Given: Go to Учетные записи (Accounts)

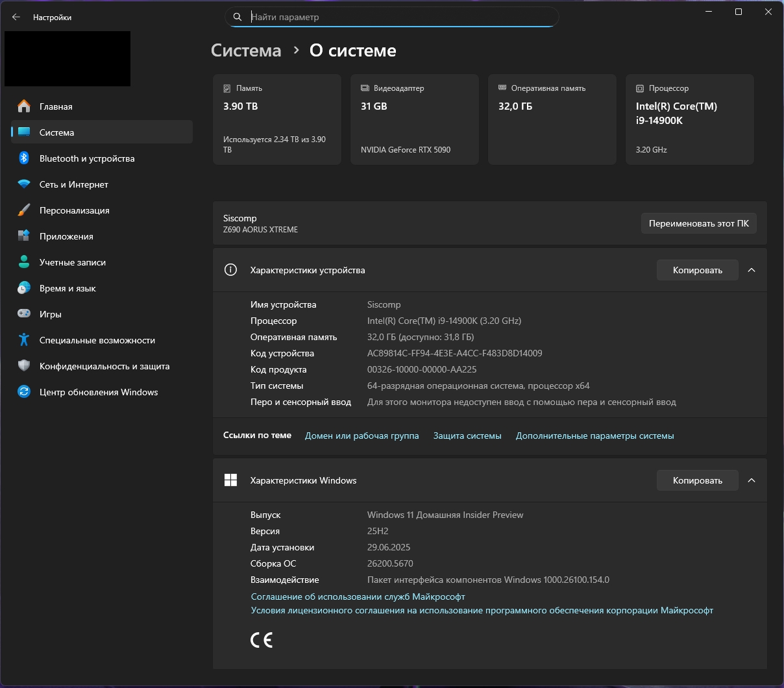Looking at the screenshot, I should tap(72, 262).
